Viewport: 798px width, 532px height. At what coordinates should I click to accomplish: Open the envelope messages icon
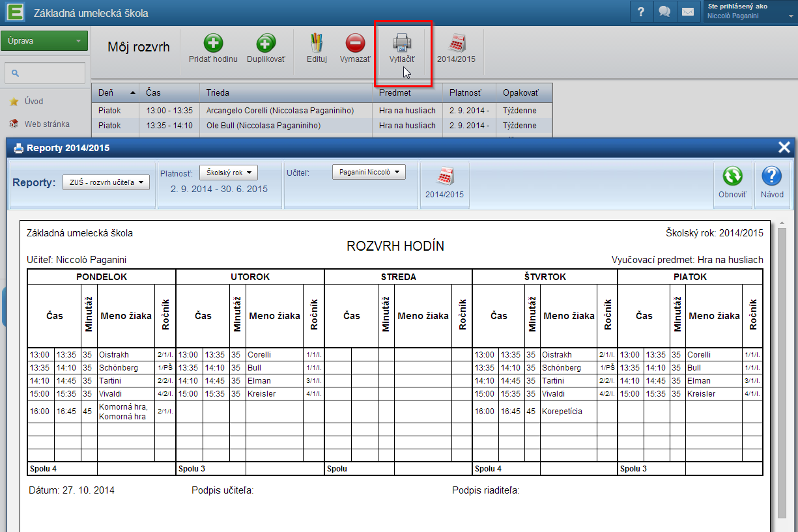(x=687, y=12)
